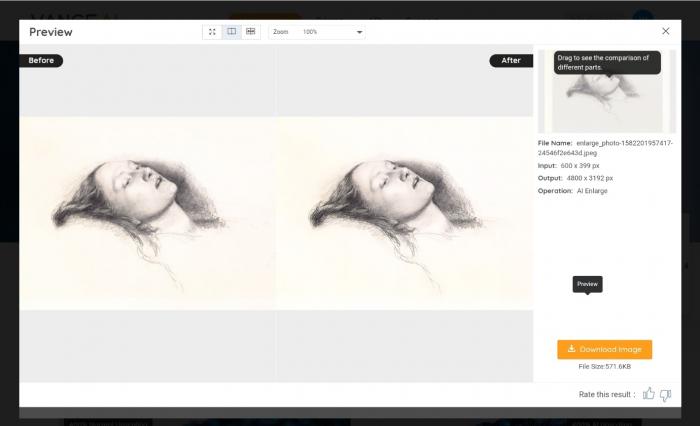The width and height of the screenshot is (700, 426).
Task: Switch to fullscreen fit view icon
Action: (x=212, y=32)
